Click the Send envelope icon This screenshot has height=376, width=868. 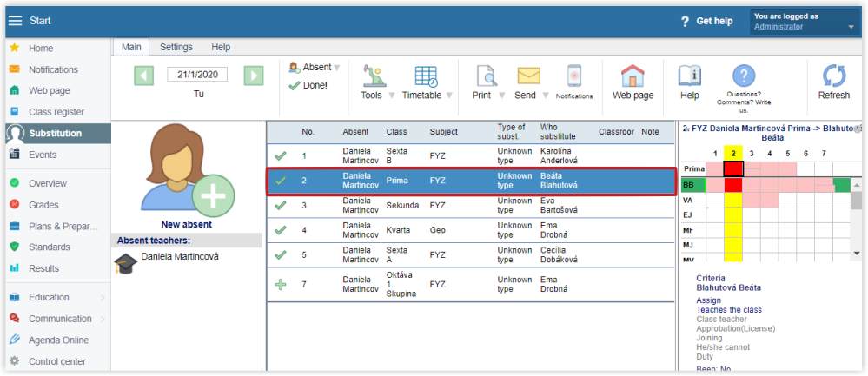(x=528, y=76)
